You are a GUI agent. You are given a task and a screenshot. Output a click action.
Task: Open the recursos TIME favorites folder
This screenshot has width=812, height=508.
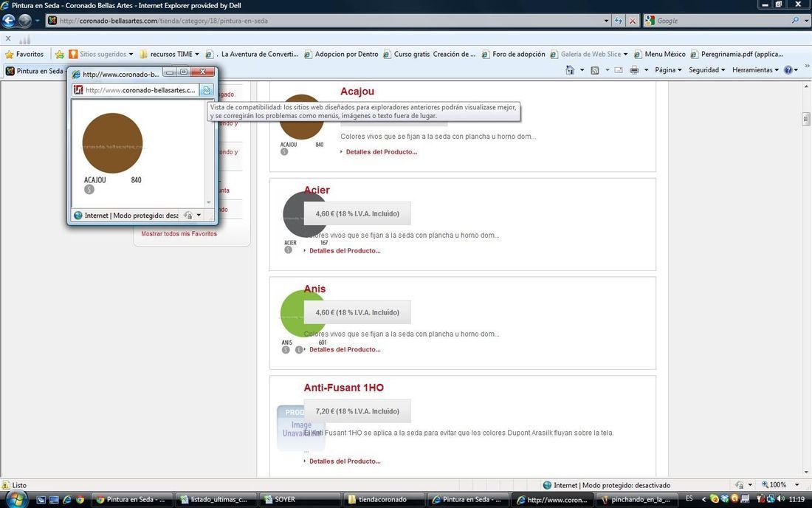click(169, 54)
